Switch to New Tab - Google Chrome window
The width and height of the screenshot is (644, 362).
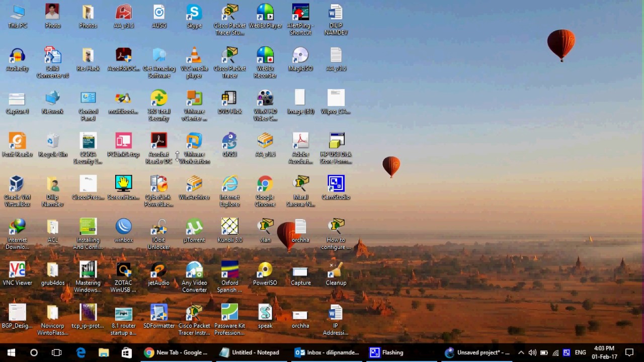click(176, 352)
